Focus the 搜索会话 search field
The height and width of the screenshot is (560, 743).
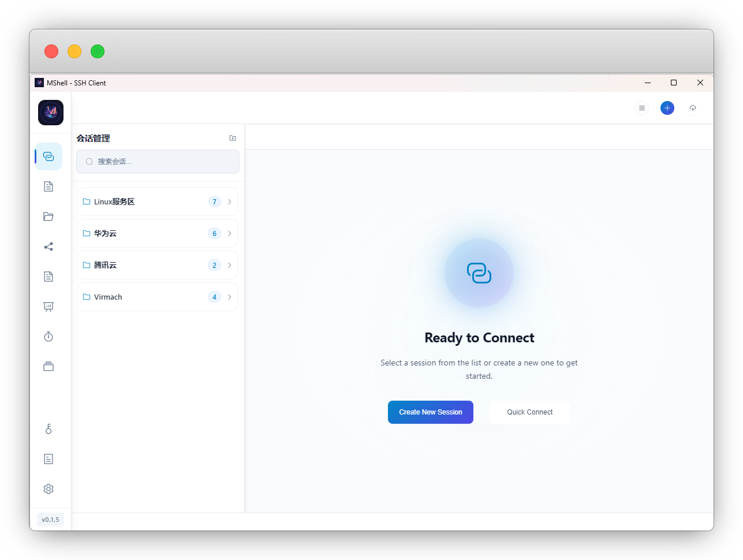(162, 162)
